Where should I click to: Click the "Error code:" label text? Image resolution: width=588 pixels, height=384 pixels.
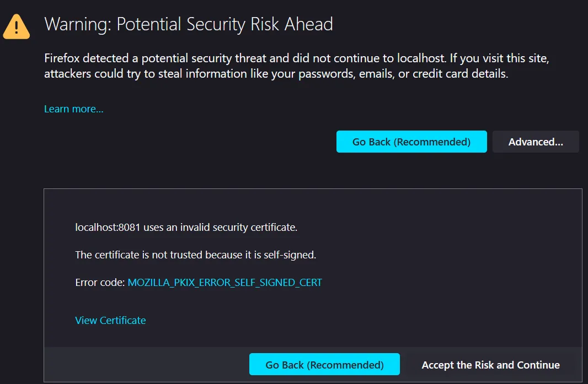coord(100,283)
